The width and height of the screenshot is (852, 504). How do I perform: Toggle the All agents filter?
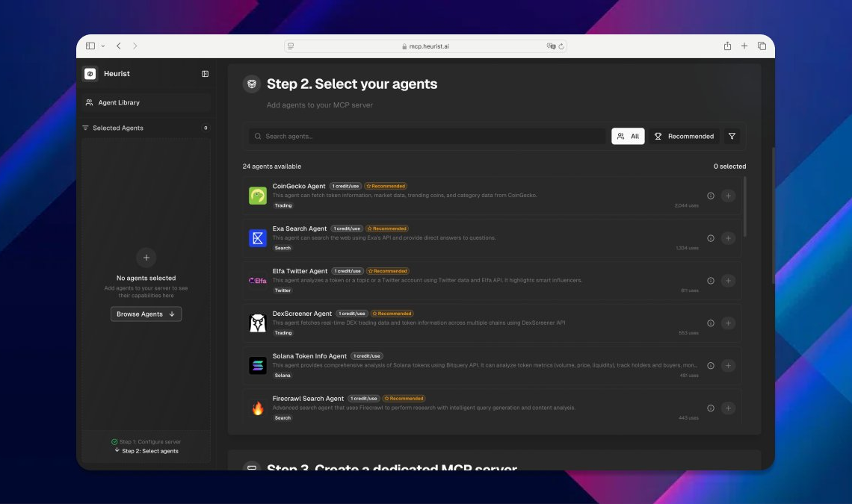click(x=628, y=137)
